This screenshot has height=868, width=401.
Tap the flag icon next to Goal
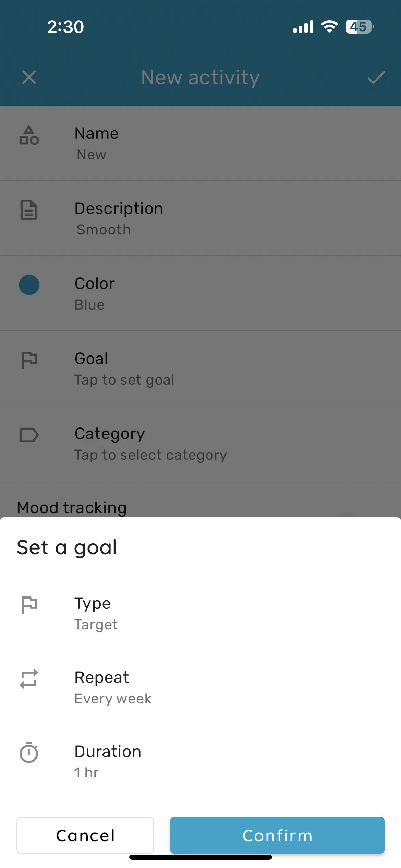(x=29, y=360)
